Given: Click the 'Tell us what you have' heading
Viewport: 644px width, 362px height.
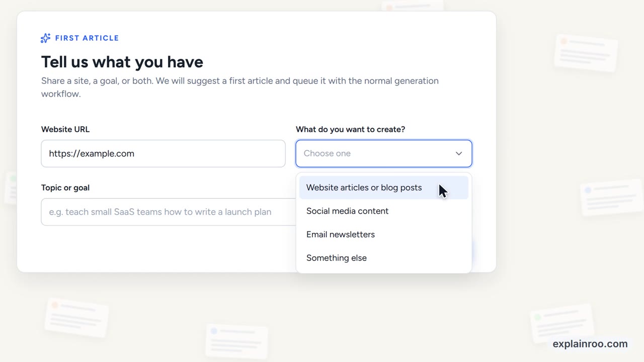Looking at the screenshot, I should pos(122,62).
